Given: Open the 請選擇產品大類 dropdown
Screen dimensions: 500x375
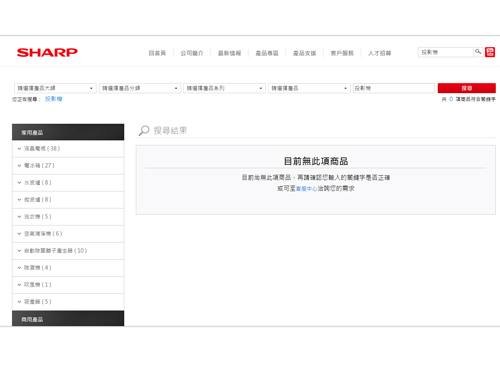Looking at the screenshot, I should pos(55,88).
